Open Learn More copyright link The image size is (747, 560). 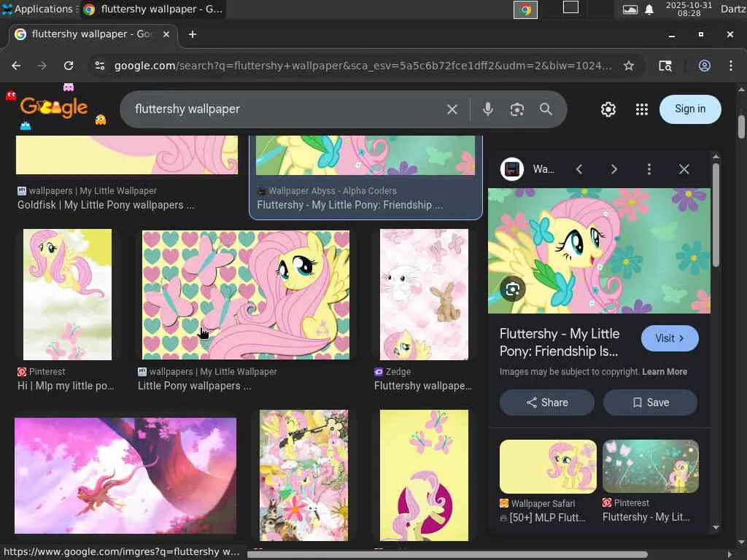(x=665, y=372)
